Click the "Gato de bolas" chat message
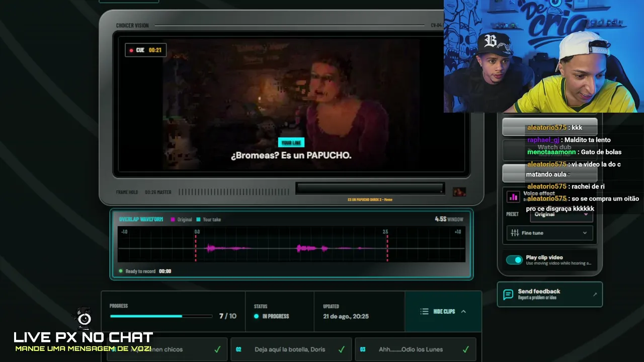Screen dimensions: 644x362 click(601, 152)
